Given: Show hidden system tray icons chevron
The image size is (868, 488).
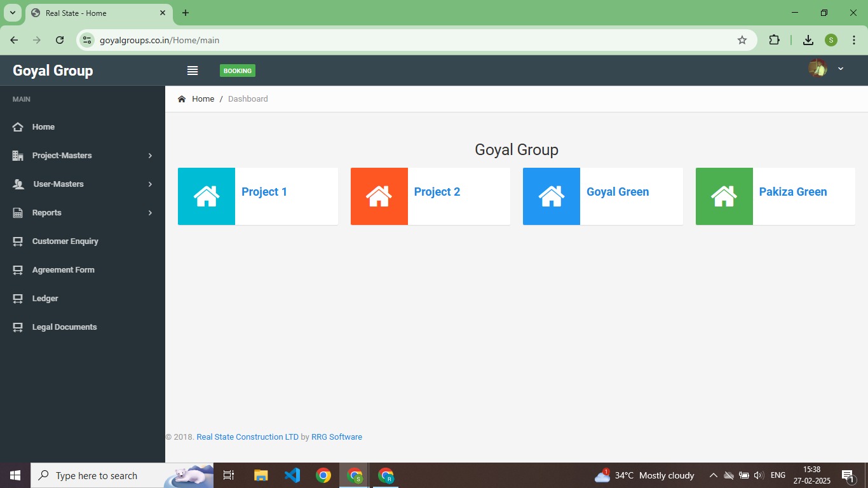Looking at the screenshot, I should (x=713, y=475).
